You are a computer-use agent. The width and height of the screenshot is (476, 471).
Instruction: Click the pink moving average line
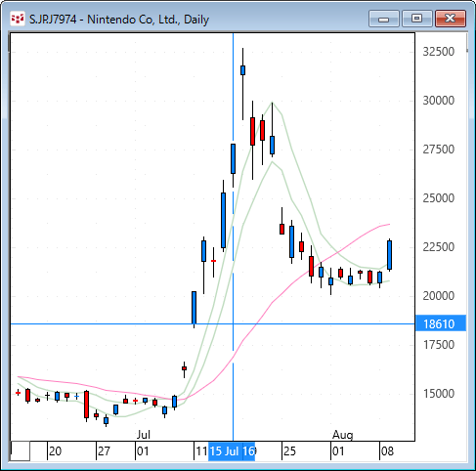273,302
